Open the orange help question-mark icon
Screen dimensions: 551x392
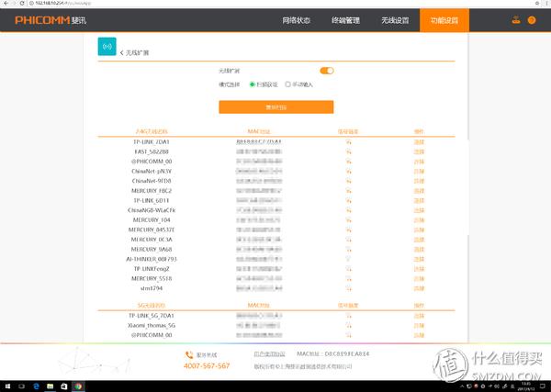(x=532, y=20)
